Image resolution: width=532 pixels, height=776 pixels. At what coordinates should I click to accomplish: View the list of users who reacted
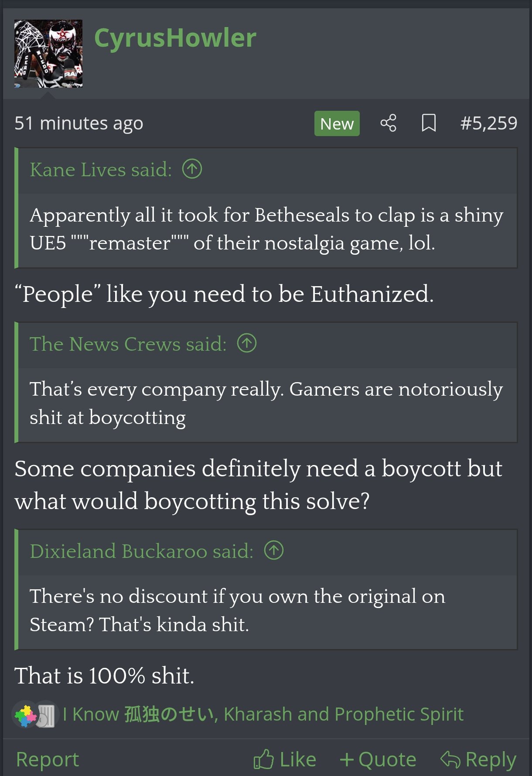coord(263,714)
